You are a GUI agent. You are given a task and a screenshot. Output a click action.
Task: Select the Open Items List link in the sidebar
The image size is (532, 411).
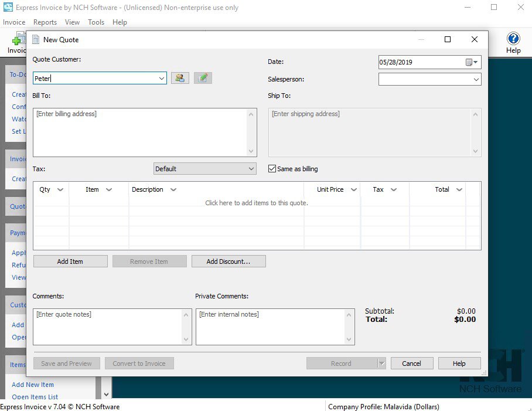click(34, 397)
